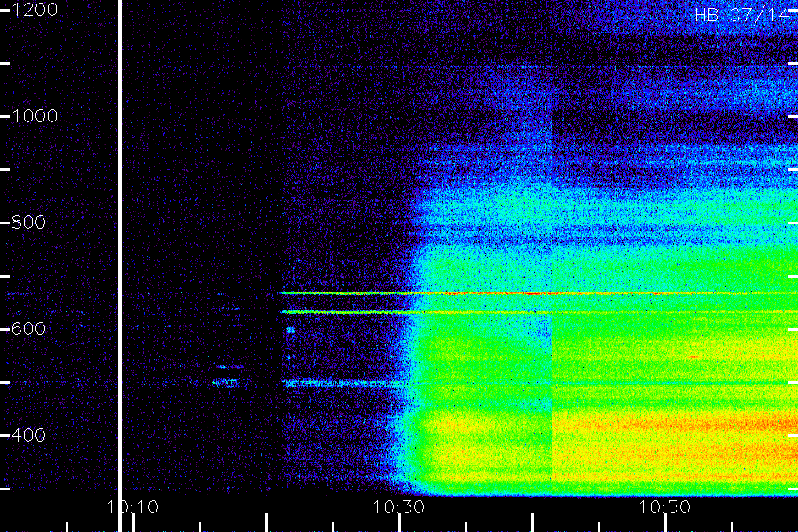
Task: Click the 10:30 time axis label
Action: (x=398, y=507)
